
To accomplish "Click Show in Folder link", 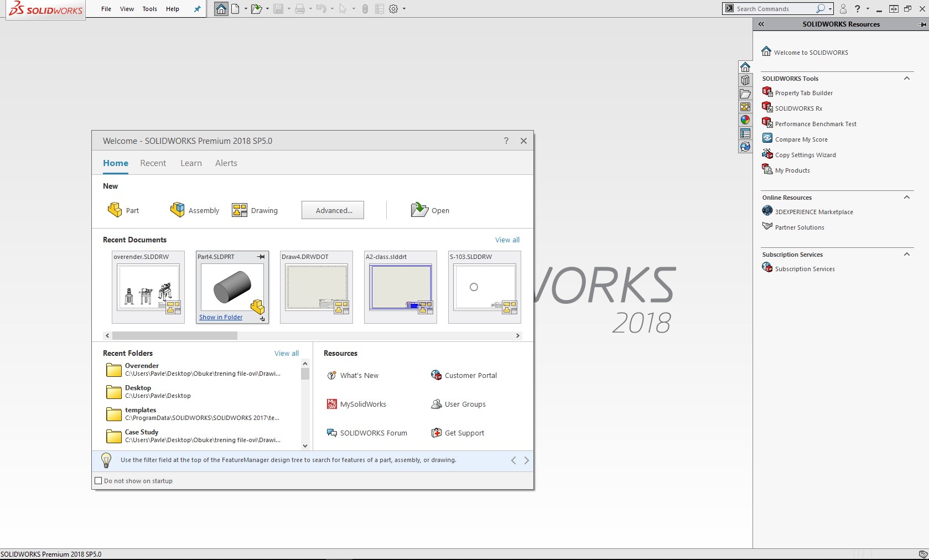I will coord(221,317).
